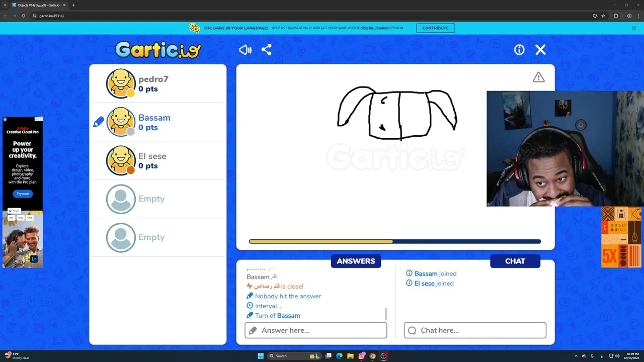
Task: Click Bassam's avatar
Action: [x=121, y=122]
